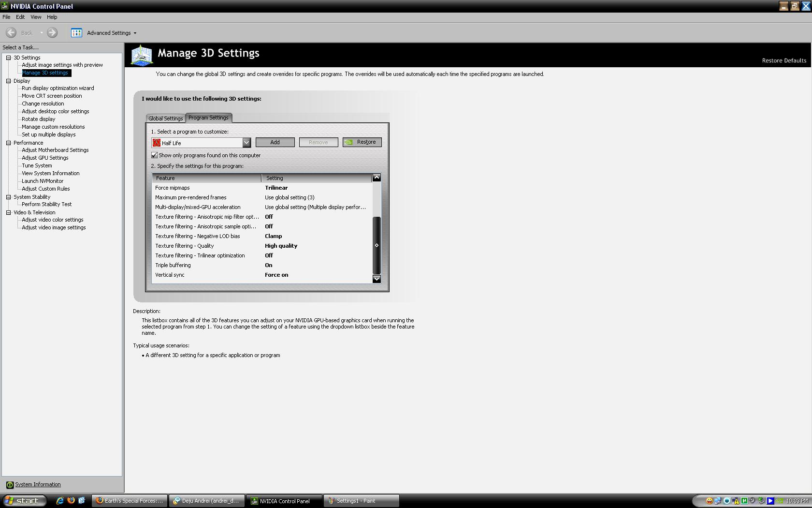Click the Back navigation arrow

point(11,32)
